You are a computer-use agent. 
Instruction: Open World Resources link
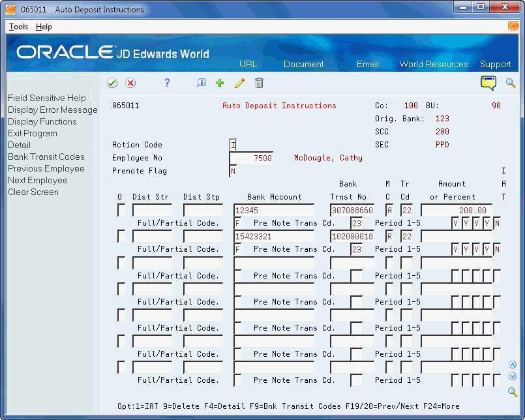click(x=434, y=64)
